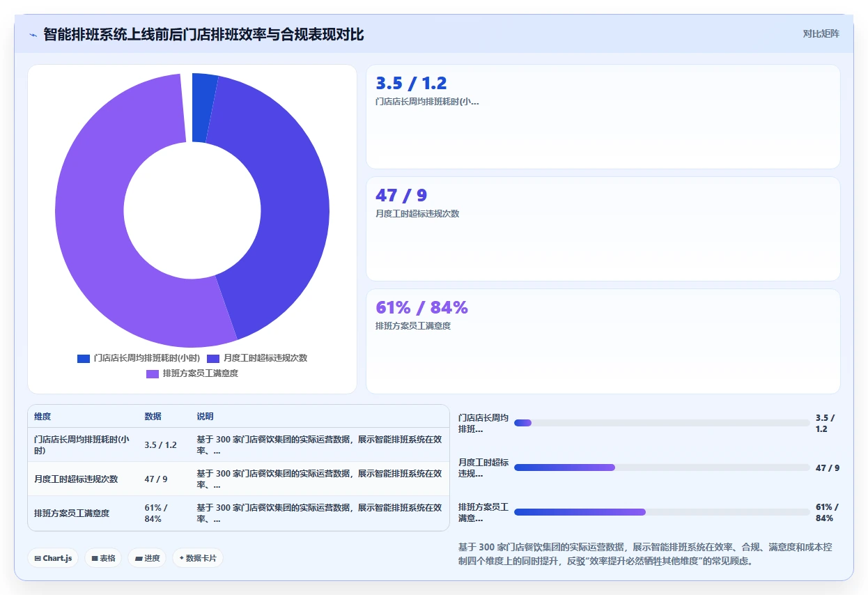Click the lightning icon beside the title

33,35
